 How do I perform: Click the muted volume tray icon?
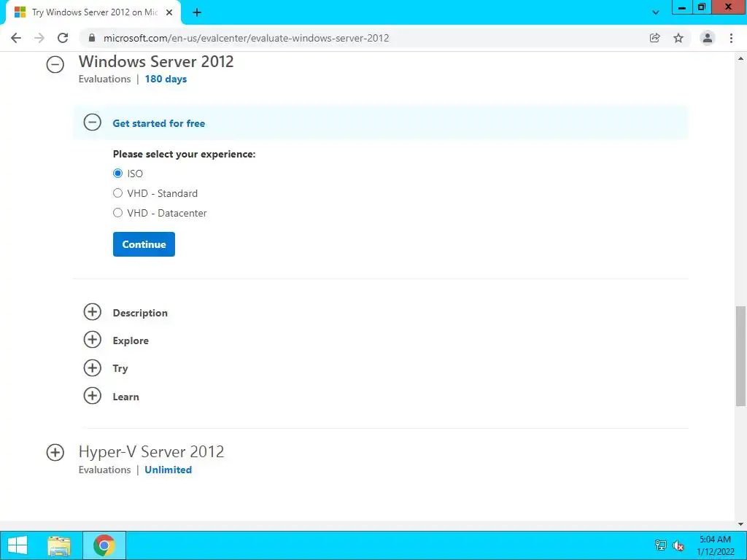678,545
